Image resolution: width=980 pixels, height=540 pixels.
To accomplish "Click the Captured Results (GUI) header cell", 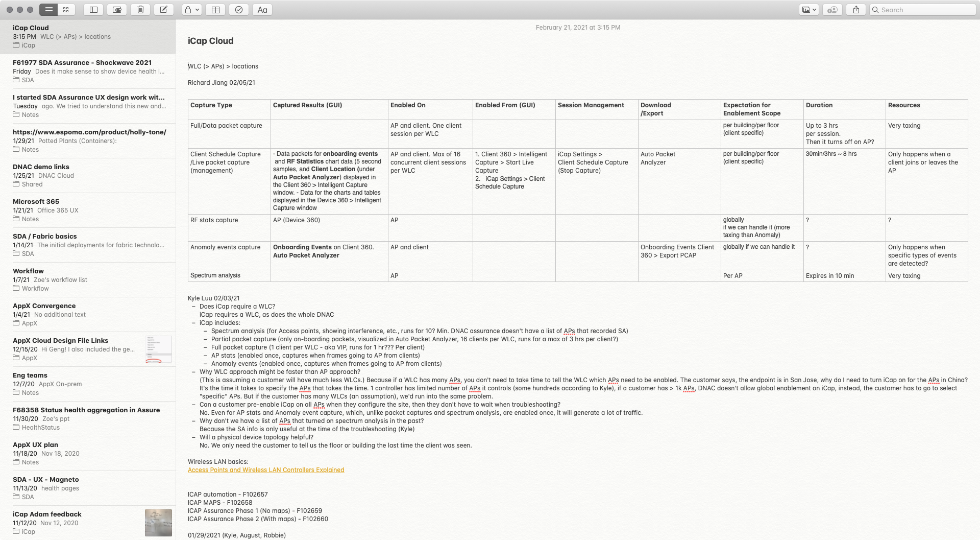I will coord(329,109).
